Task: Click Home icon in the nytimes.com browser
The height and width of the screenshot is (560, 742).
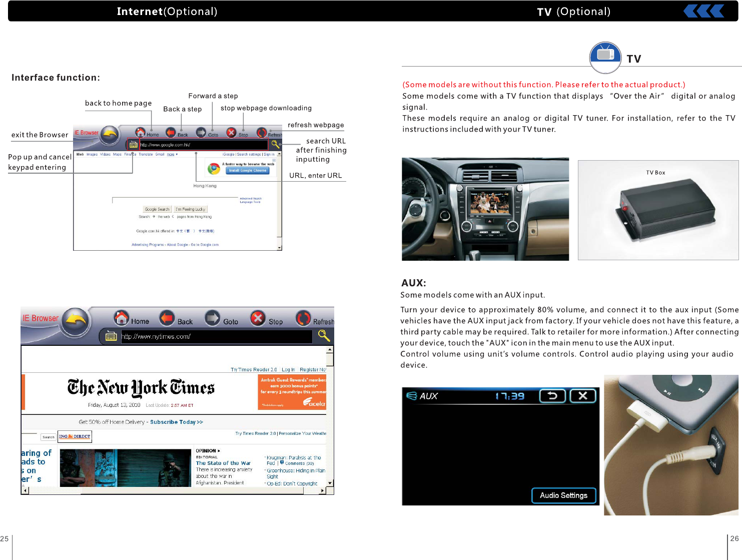Action: 122,318
